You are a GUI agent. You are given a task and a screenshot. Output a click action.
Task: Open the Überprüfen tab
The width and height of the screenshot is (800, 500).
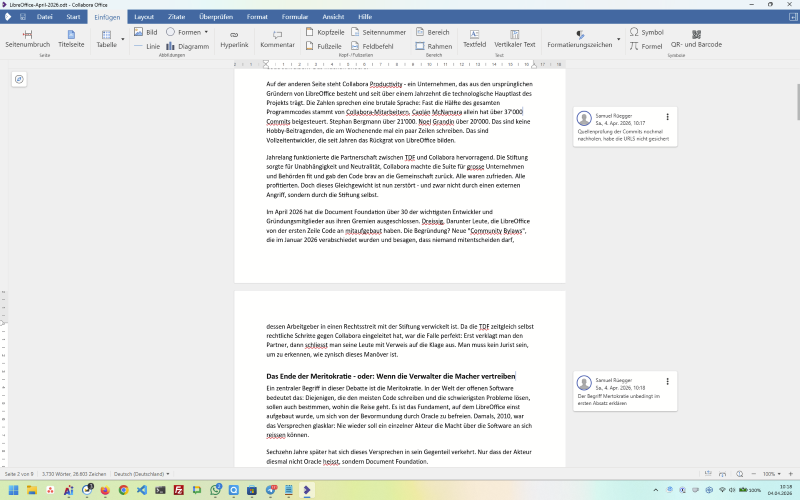coord(216,17)
